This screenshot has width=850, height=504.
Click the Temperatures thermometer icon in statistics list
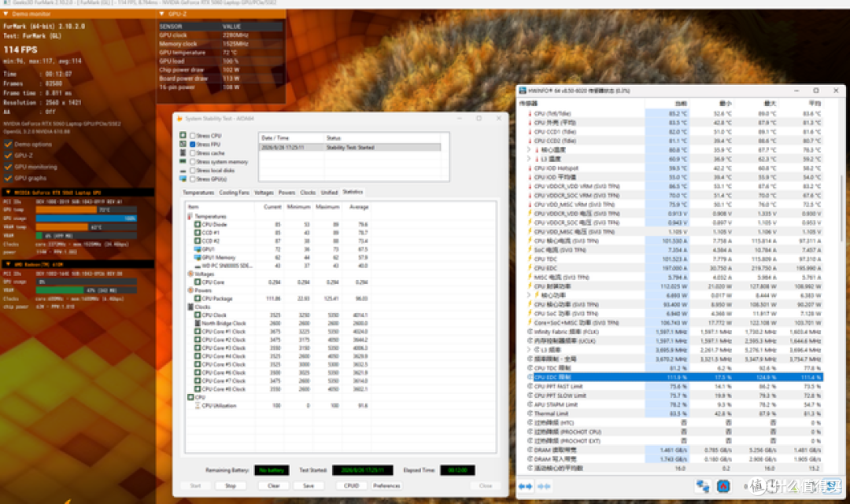point(190,216)
